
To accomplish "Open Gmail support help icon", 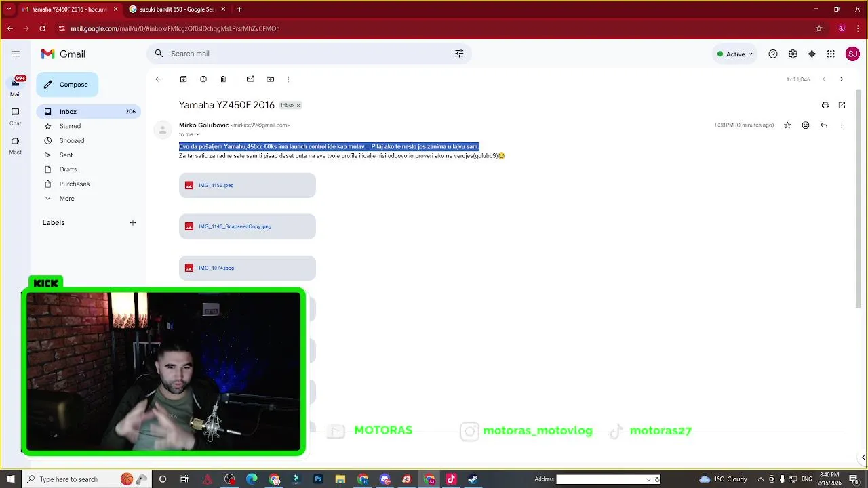I will pos(773,54).
